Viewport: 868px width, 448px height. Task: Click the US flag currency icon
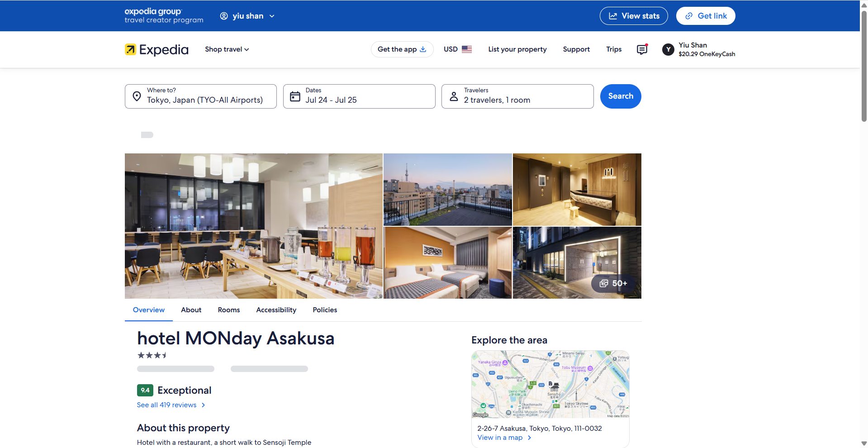pos(467,49)
